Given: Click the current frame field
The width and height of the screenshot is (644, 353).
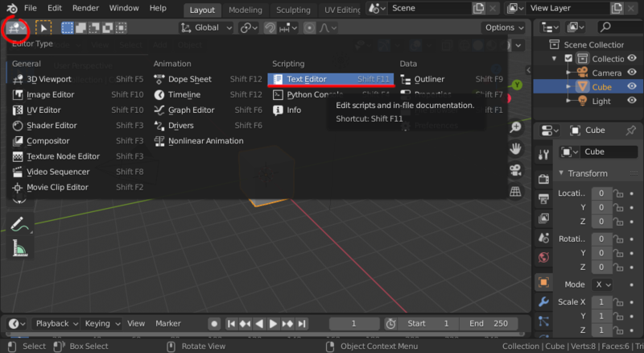Looking at the screenshot, I should [x=353, y=324].
